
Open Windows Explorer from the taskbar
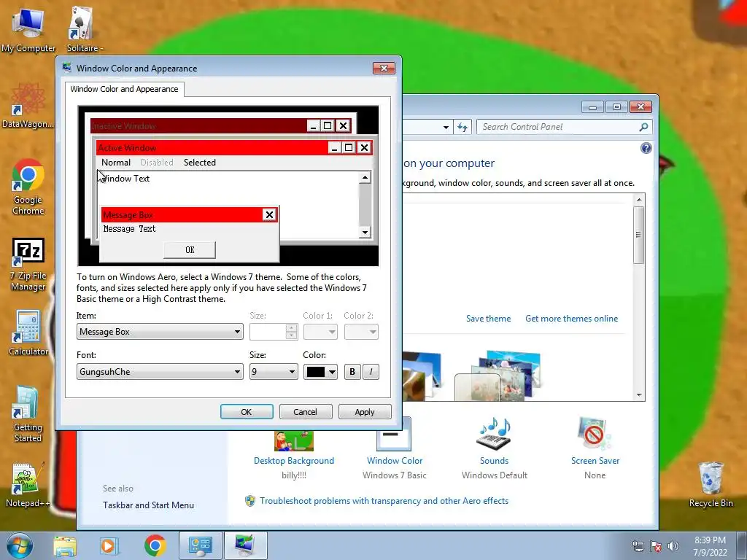(x=65, y=545)
